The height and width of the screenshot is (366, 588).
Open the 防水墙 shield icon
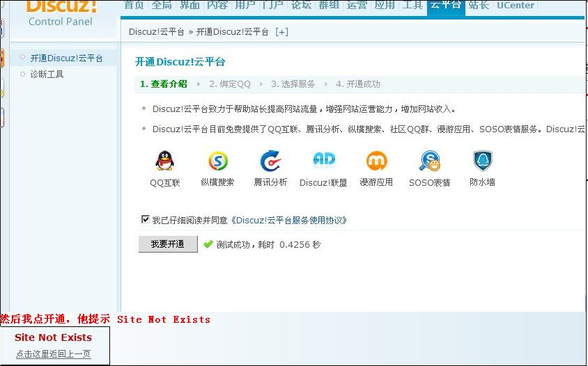click(x=483, y=161)
